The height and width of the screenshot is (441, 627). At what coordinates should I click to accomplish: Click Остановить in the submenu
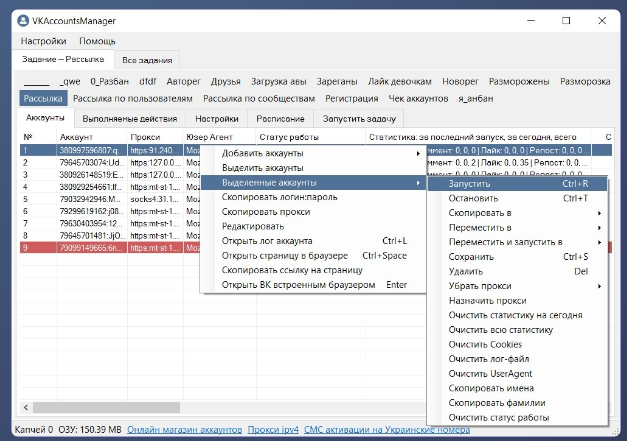coord(517,198)
